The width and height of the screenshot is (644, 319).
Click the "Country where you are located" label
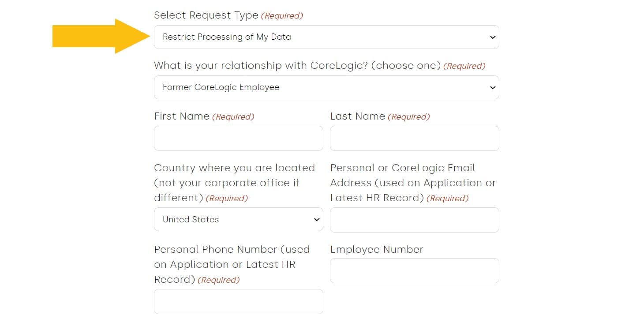pyautogui.click(x=234, y=168)
